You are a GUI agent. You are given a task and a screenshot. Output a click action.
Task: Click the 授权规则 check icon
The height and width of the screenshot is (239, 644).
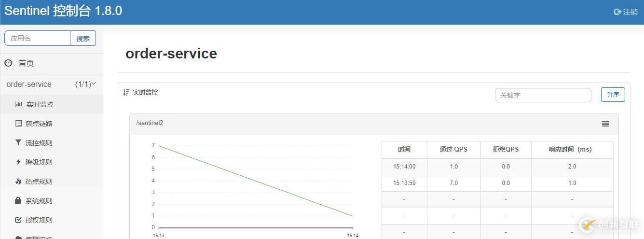[18, 220]
